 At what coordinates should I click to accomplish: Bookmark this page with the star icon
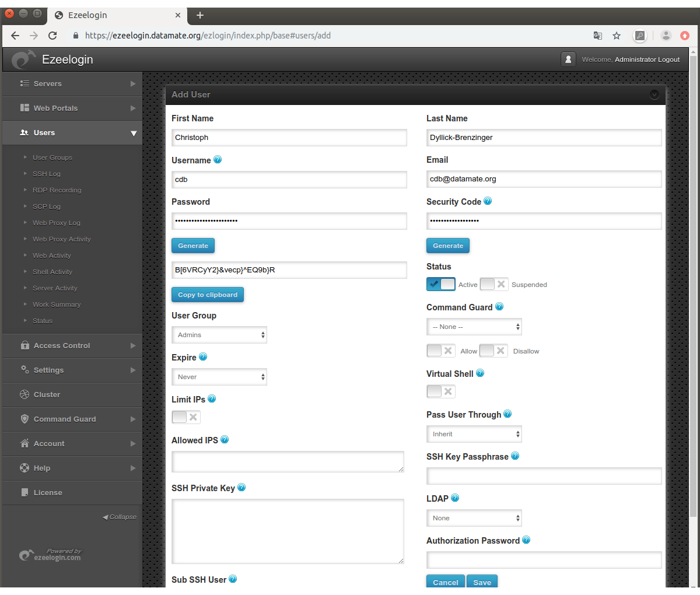(x=617, y=36)
